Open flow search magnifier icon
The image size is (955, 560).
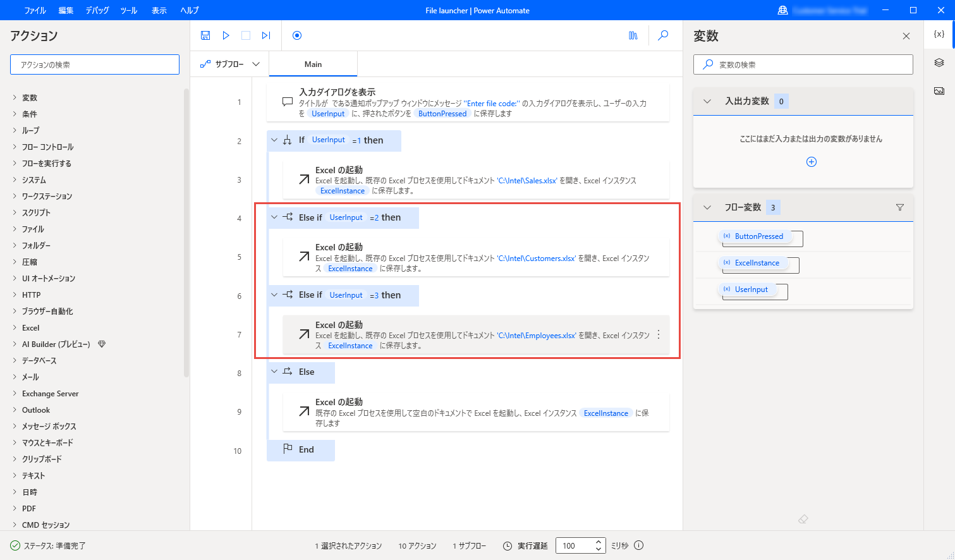pyautogui.click(x=663, y=35)
